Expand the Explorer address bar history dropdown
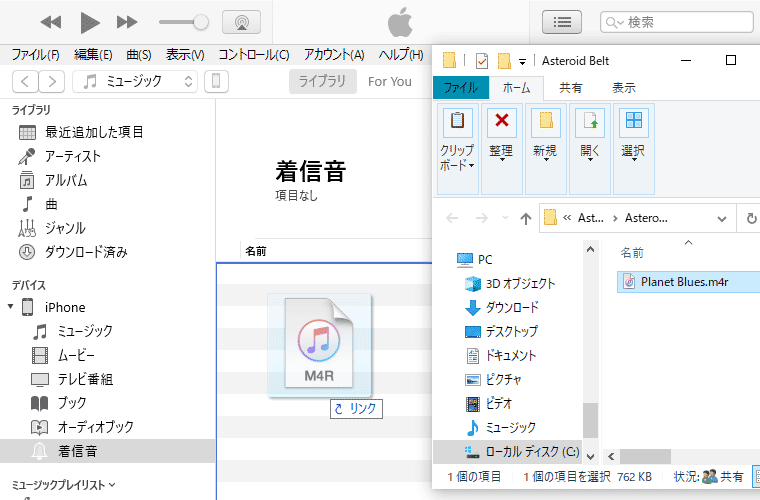The height and width of the screenshot is (500, 760). point(722,219)
